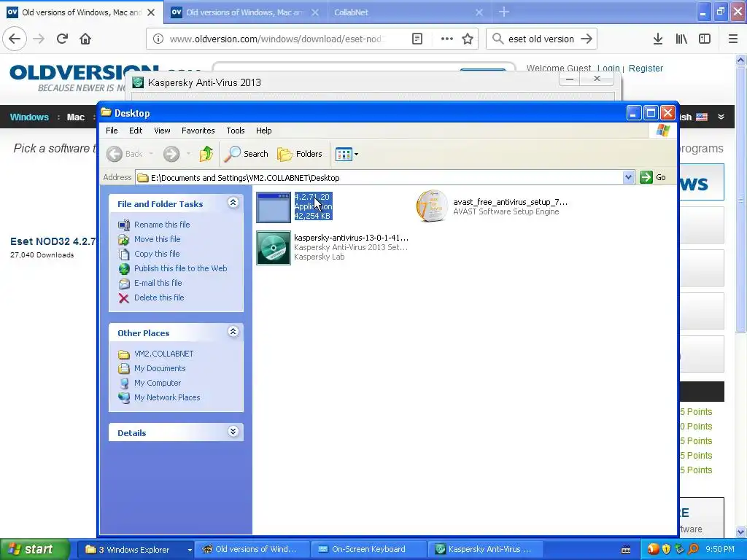This screenshot has width=747, height=560.
Task: Click the Up folder icon in Explorer toolbar
Action: point(206,154)
